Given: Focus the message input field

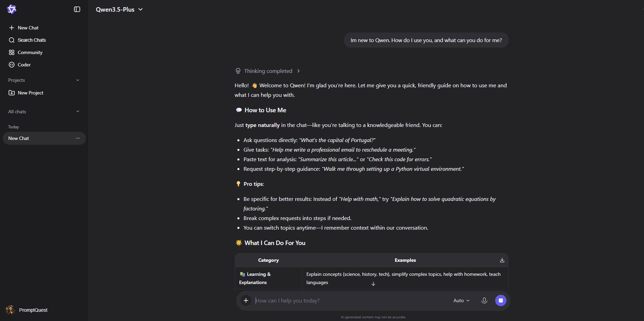Looking at the screenshot, I should pos(349,300).
